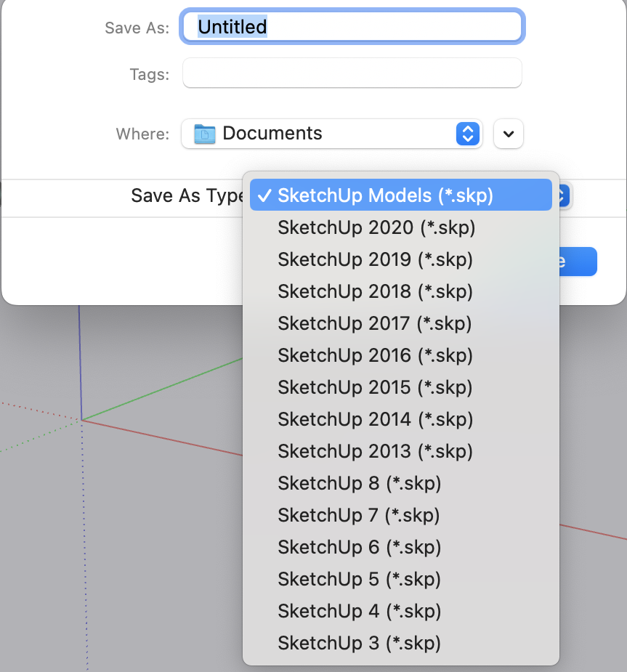Select SketchUp 7 (*.skp) format
627x672 pixels.
click(359, 515)
